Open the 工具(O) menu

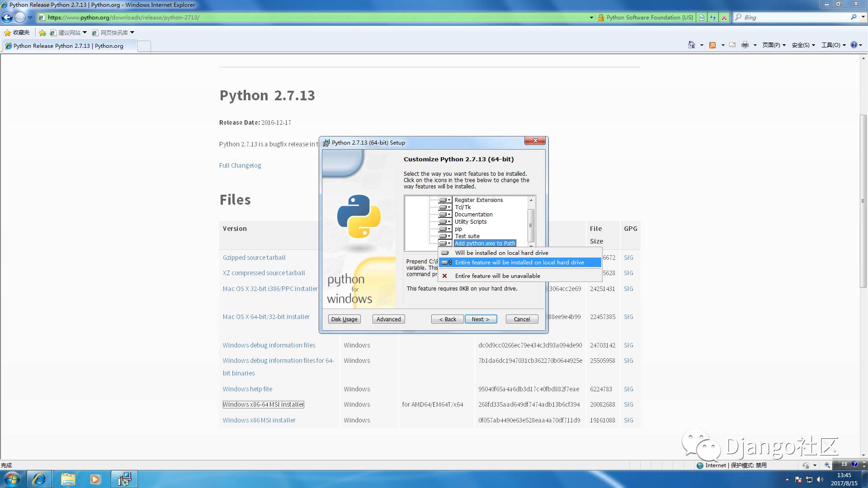pyautogui.click(x=834, y=45)
